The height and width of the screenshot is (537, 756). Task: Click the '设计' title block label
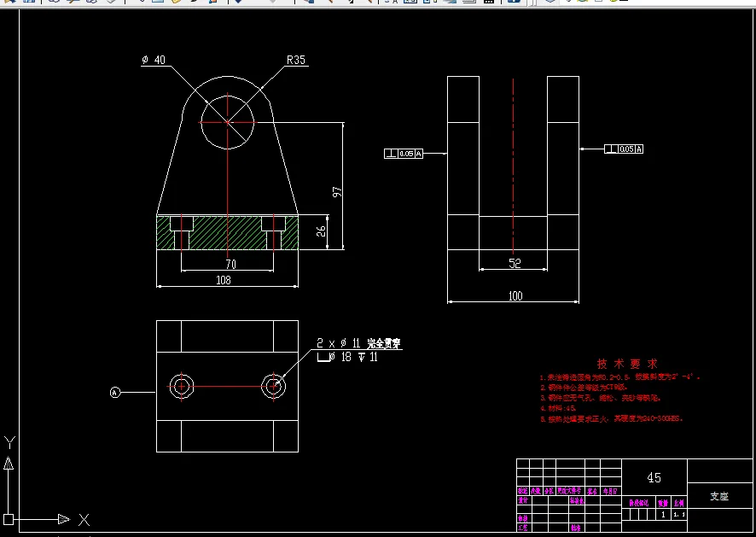[x=523, y=500]
